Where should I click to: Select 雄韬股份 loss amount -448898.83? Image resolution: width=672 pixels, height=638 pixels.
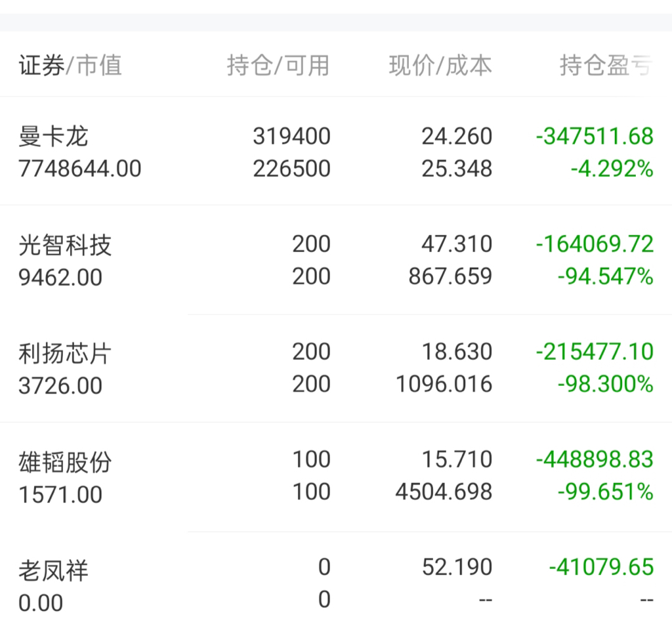(595, 459)
